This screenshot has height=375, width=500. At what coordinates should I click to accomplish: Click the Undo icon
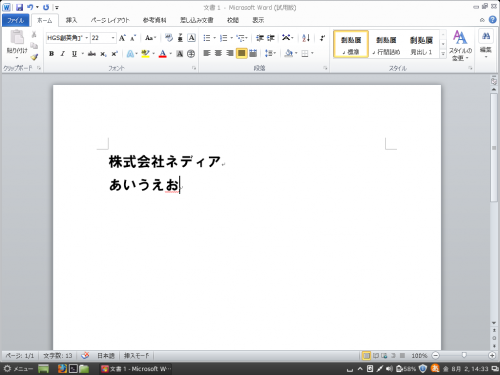click(x=30, y=7)
